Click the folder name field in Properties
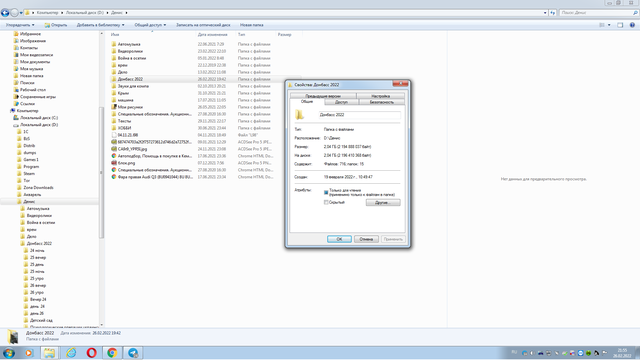This screenshot has width=640, height=360. coord(359,115)
